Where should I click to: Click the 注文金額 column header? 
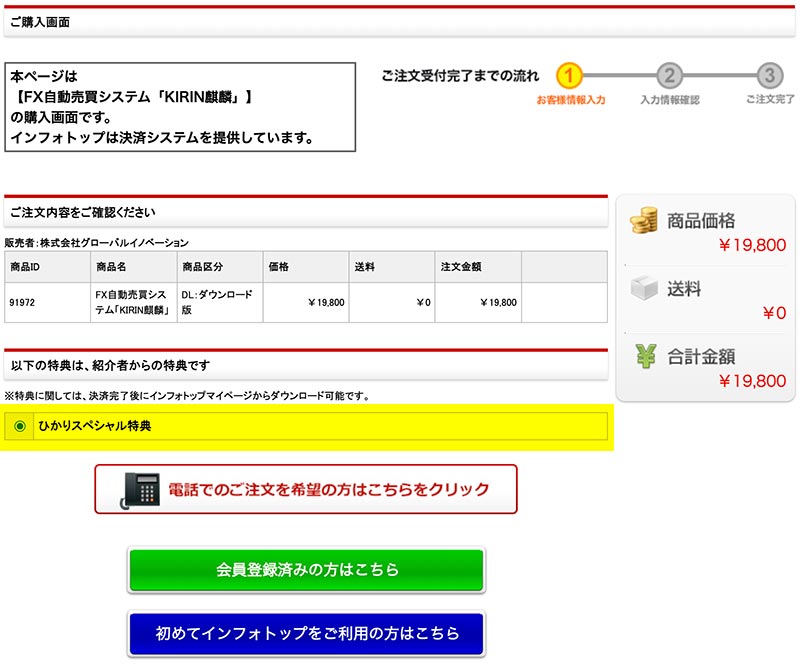point(478,266)
